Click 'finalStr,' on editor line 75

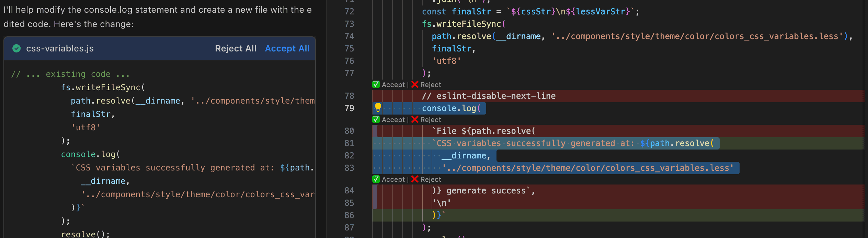click(454, 49)
